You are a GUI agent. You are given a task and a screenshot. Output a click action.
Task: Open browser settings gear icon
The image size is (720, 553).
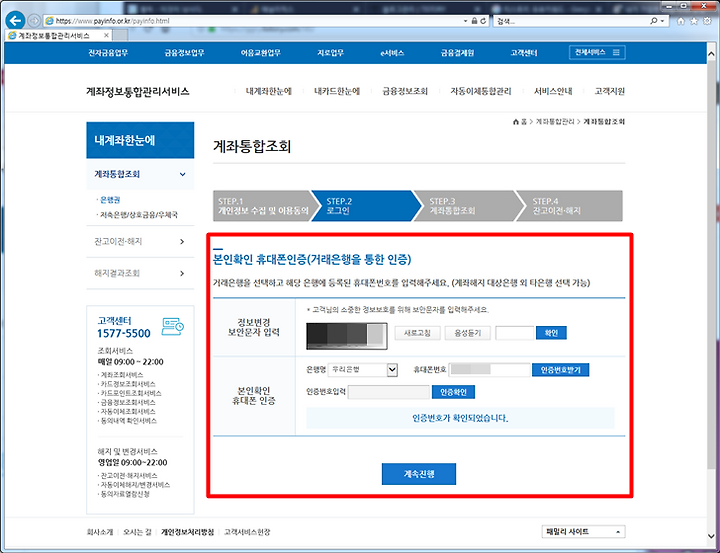(707, 21)
